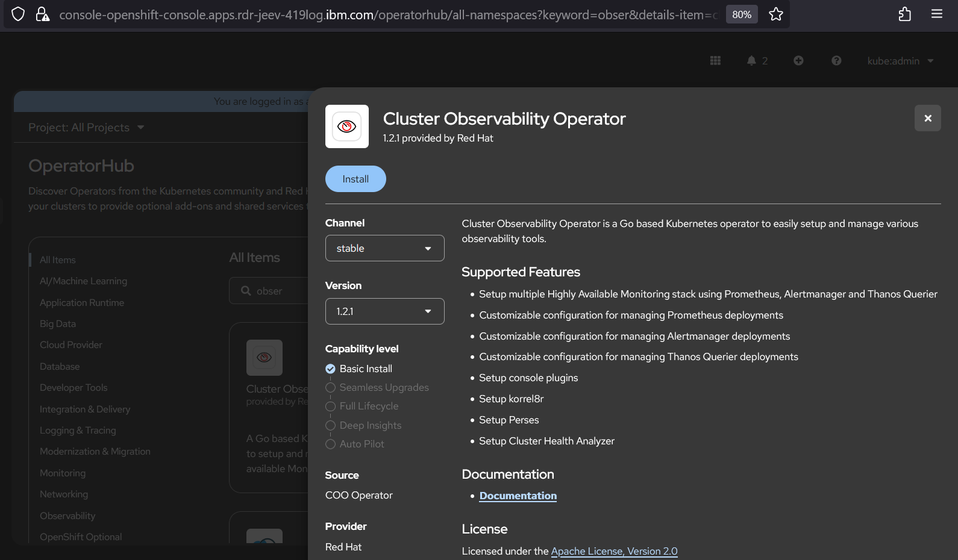This screenshot has width=958, height=560.
Task: Click the browser address bar URL
Action: click(389, 14)
